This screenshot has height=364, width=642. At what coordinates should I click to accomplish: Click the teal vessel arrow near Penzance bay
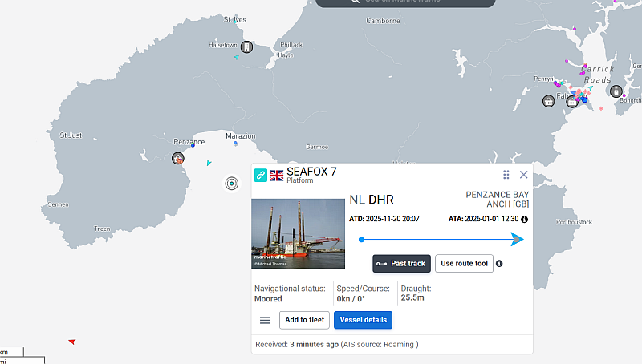point(209,163)
